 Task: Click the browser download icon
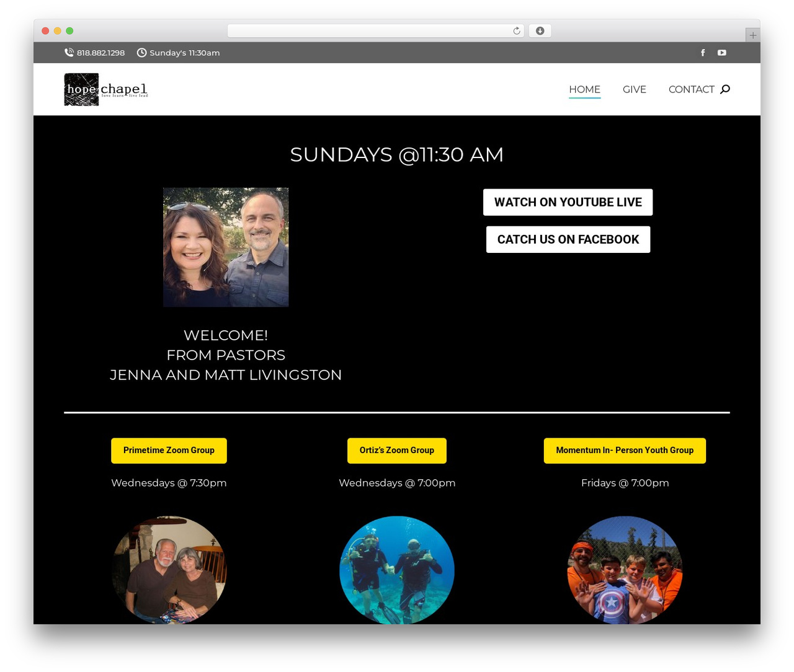pyautogui.click(x=540, y=31)
